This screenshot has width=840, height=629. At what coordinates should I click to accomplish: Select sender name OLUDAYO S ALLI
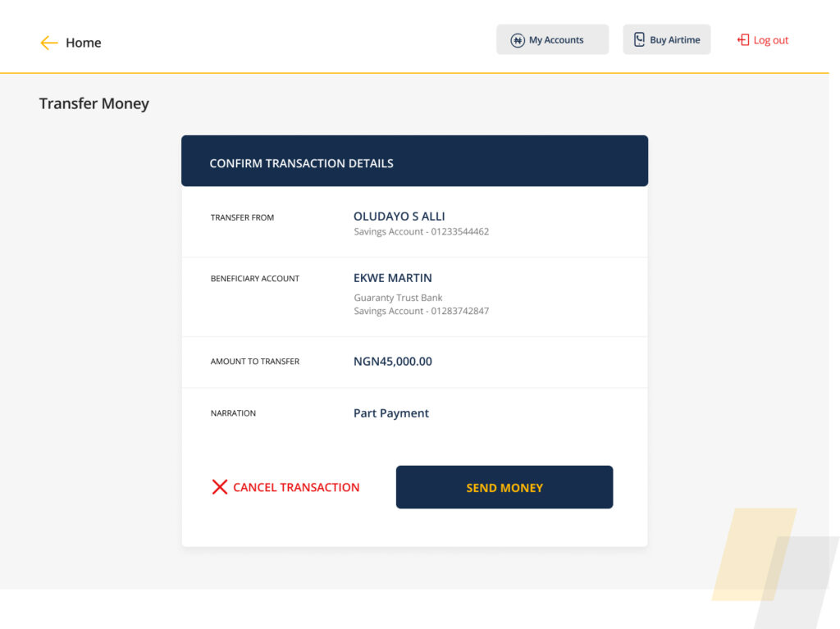(399, 217)
